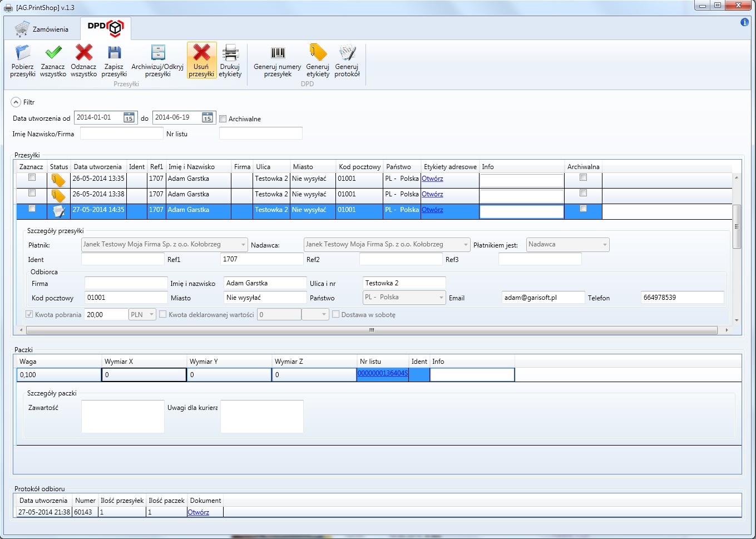
Task: Click the Email field adam@garisoft.pl
Action: pyautogui.click(x=543, y=298)
